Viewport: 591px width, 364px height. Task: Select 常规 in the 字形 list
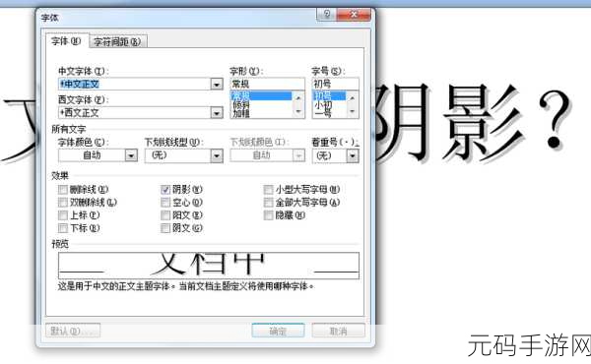261,95
